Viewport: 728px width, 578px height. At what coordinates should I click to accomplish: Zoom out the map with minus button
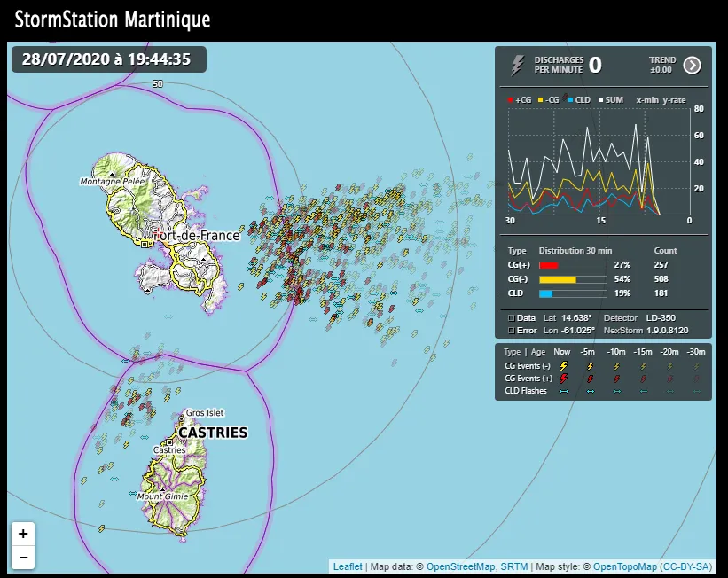(23, 557)
